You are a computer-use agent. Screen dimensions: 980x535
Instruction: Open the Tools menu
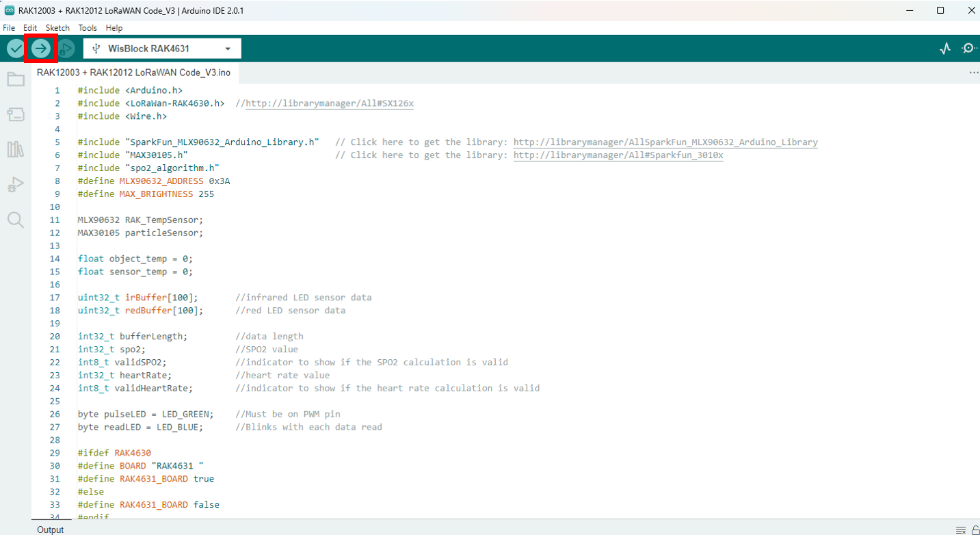[88, 28]
